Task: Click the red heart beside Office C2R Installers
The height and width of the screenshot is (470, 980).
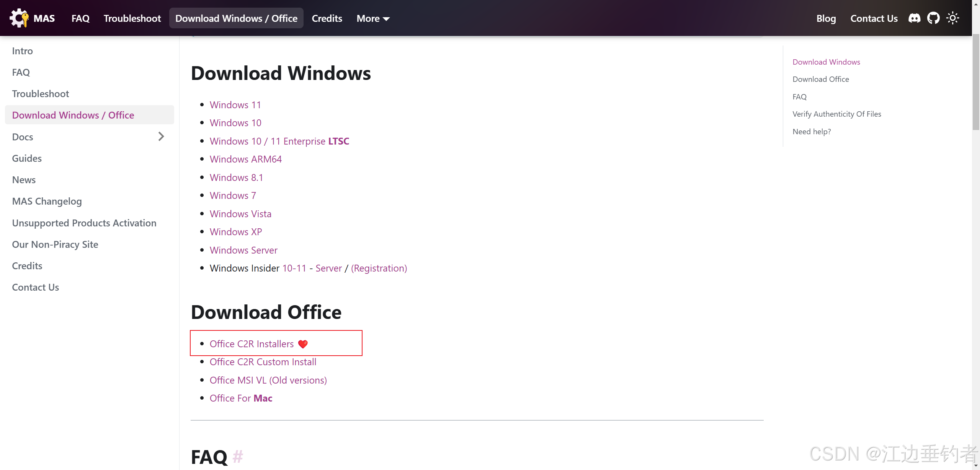Action: point(303,344)
